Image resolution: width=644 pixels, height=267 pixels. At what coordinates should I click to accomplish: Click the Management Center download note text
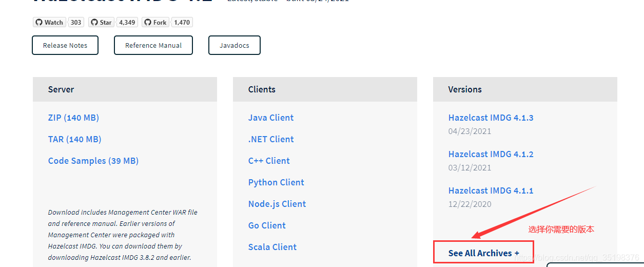(123, 235)
